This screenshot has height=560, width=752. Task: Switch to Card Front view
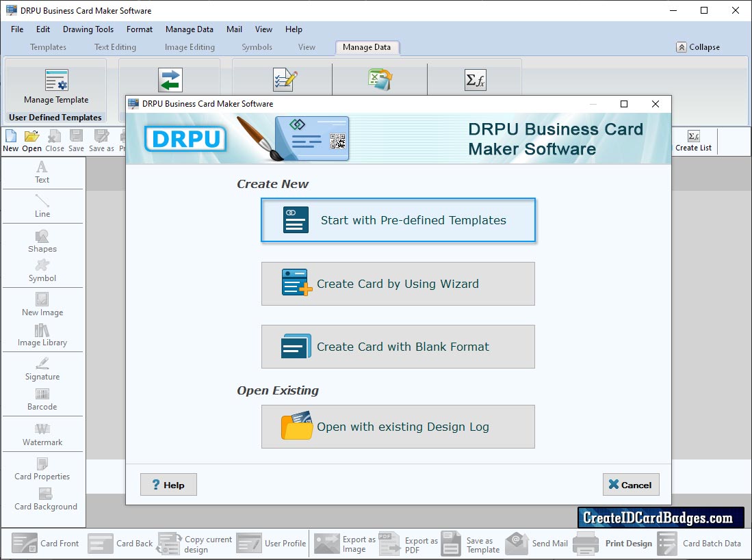pos(45,544)
